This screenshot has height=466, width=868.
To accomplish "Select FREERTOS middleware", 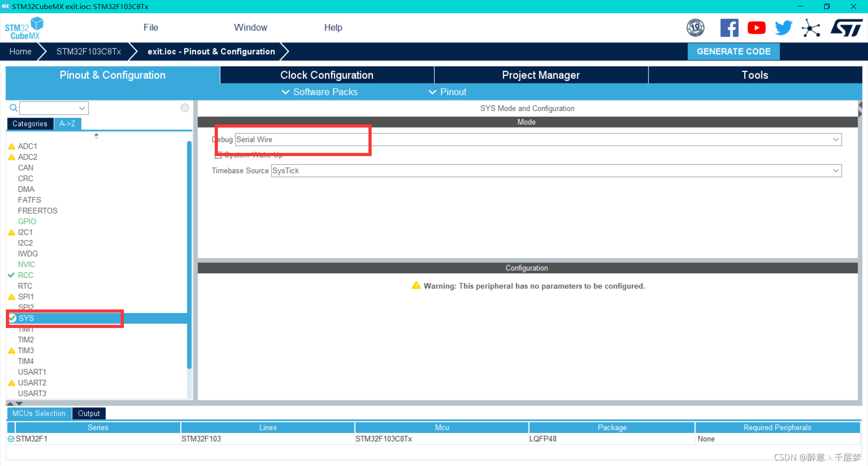I will coord(38,211).
